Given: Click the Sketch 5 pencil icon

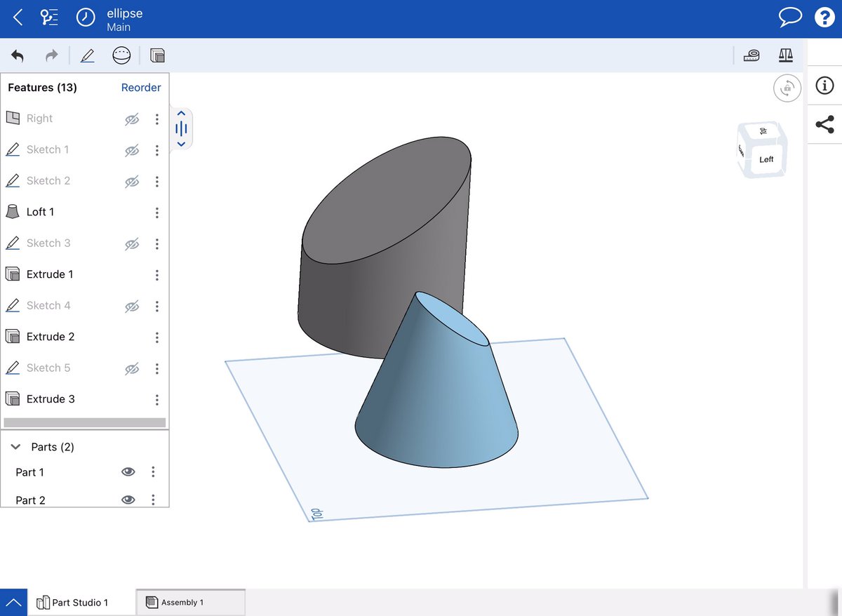Looking at the screenshot, I should pos(13,368).
